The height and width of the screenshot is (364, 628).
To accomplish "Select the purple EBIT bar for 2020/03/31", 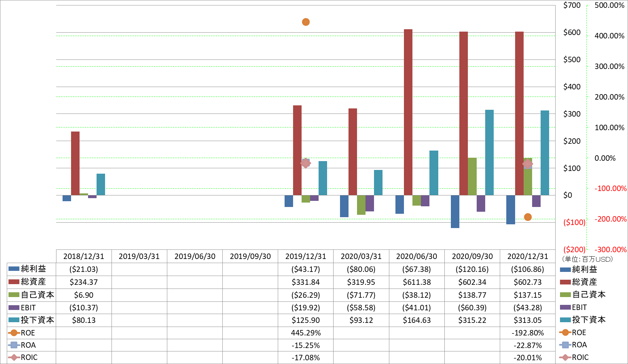I will tap(370, 203).
